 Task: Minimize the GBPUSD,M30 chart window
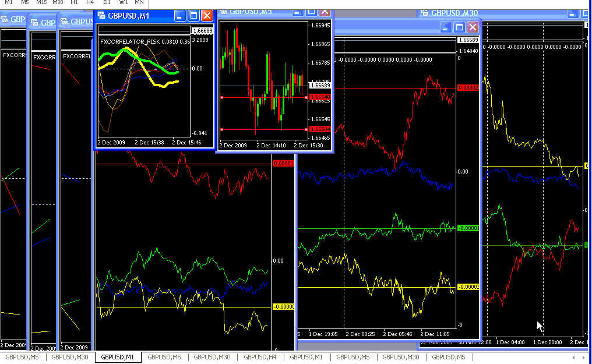[572, 13]
